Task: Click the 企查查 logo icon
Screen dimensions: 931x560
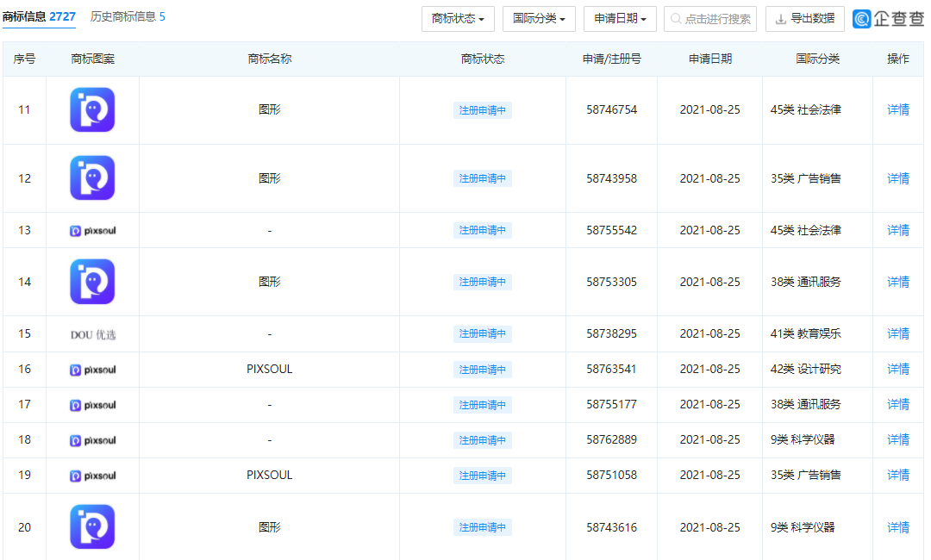Action: (x=862, y=18)
